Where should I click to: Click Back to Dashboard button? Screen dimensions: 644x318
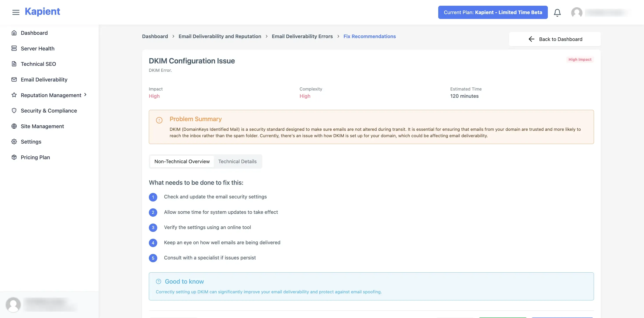coord(555,39)
